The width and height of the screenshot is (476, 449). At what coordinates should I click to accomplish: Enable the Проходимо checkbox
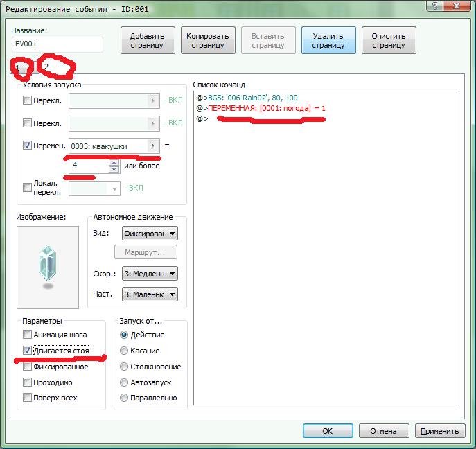coord(28,382)
